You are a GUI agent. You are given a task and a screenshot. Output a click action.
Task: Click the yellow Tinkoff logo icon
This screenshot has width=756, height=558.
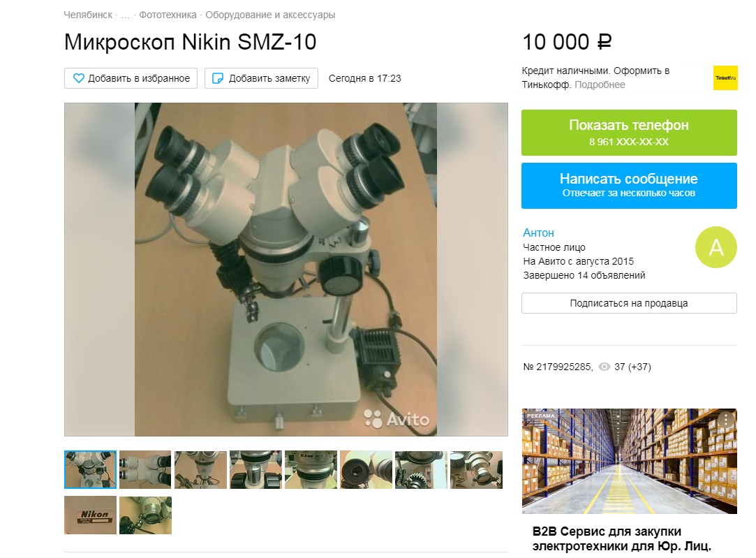(725, 78)
